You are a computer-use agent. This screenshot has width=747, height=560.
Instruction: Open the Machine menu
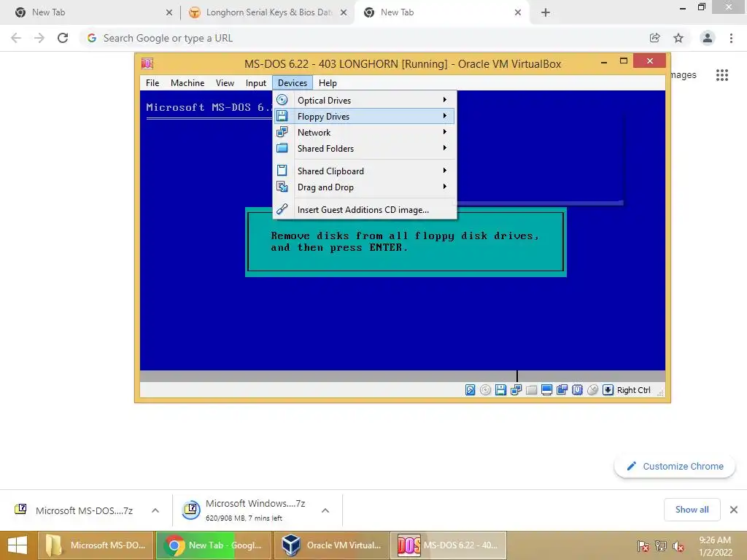coord(187,83)
